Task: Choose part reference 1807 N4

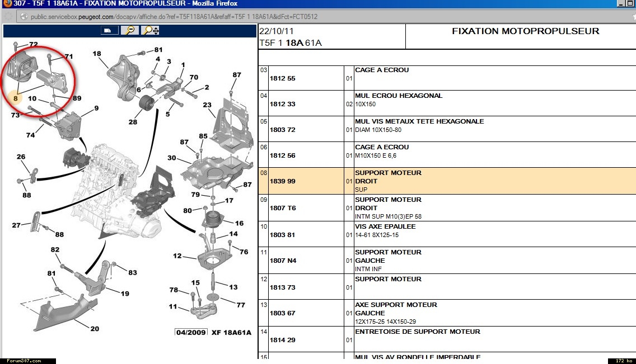Action: click(283, 261)
